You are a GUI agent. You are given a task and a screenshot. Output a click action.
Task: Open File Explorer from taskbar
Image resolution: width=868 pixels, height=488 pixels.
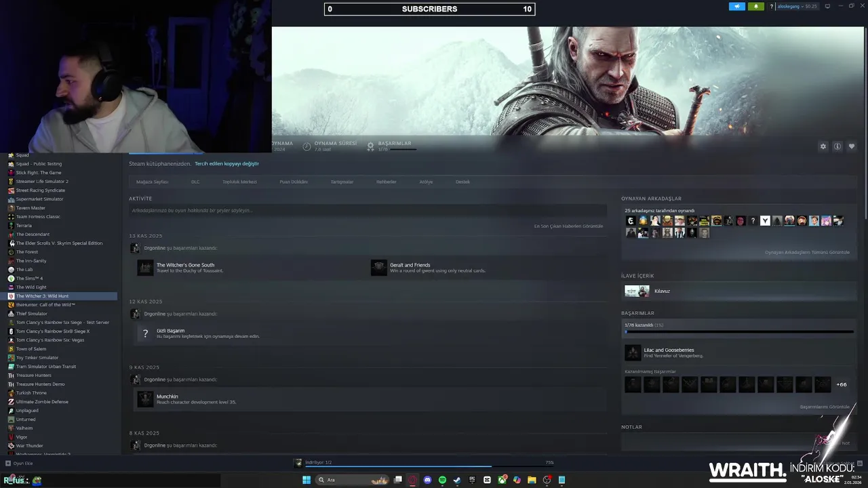tap(532, 480)
